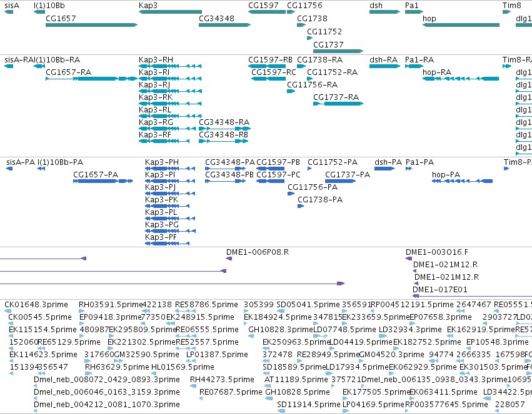Select the dsh gene feature
Screen dimensions: 532x414
click(x=384, y=12)
